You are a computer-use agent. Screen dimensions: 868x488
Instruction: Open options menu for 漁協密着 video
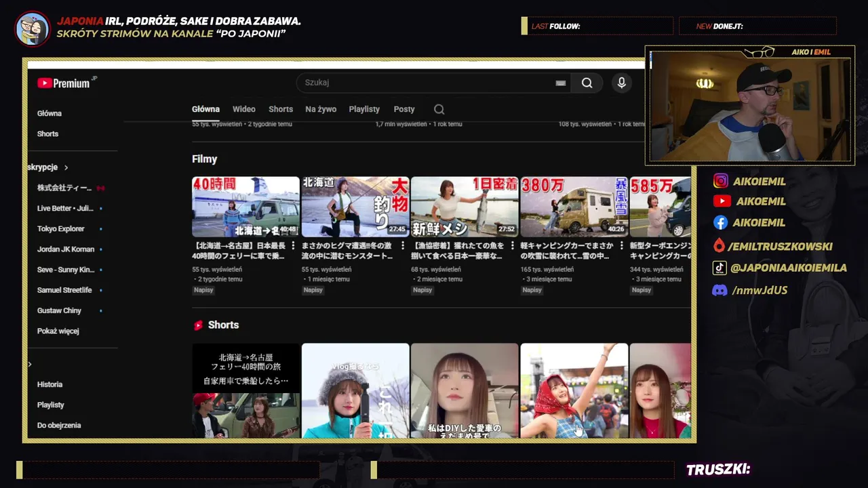click(x=512, y=245)
